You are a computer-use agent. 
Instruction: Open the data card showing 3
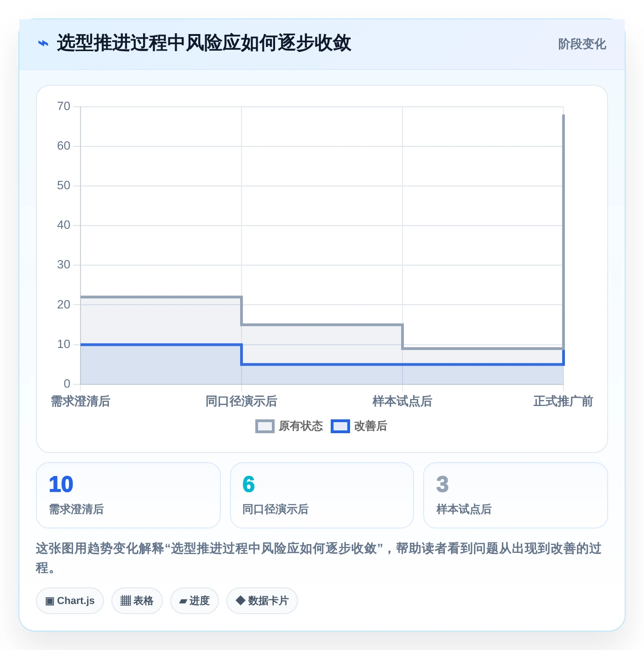pos(516,495)
